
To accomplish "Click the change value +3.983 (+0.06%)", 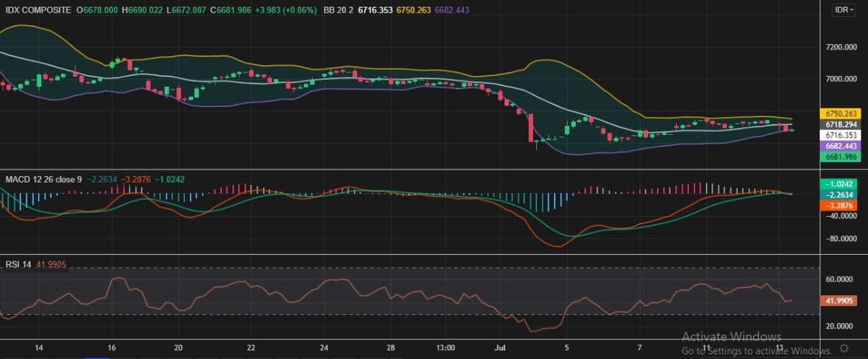I will [288, 10].
